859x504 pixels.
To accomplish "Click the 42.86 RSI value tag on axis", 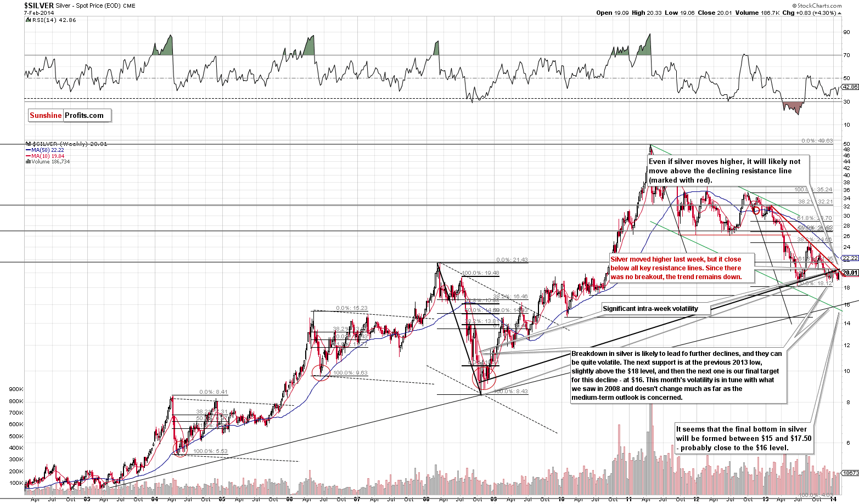I will [850, 87].
